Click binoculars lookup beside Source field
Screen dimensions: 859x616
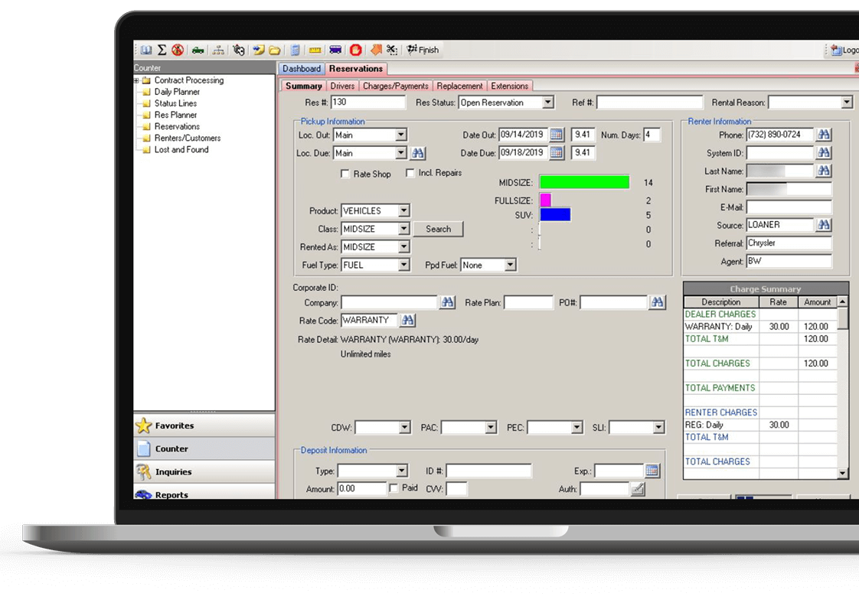[x=823, y=224]
